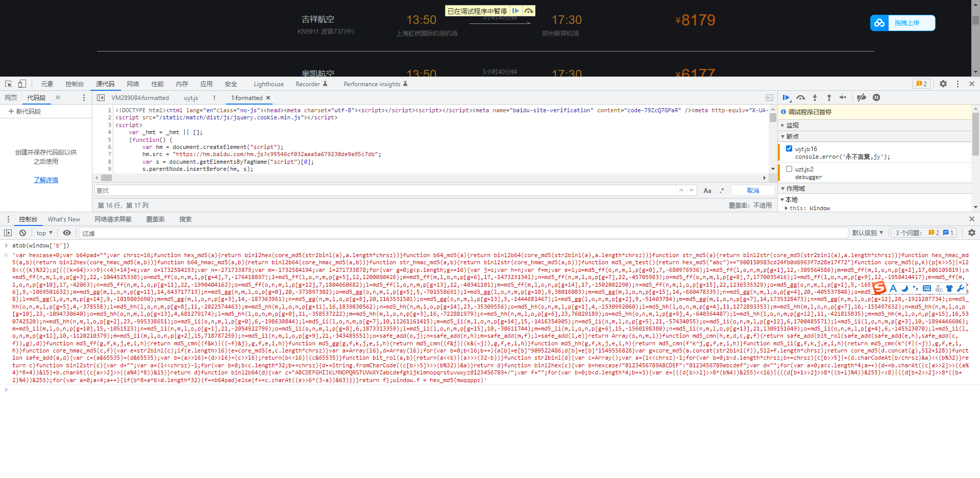Open the Recorder tab
This screenshot has width=980, height=478.
311,84
